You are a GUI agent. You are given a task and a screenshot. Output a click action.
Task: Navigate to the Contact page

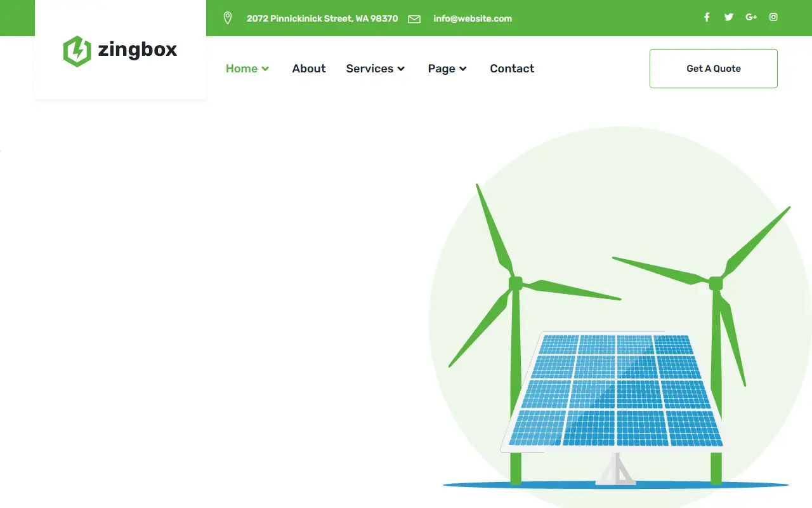(x=512, y=69)
